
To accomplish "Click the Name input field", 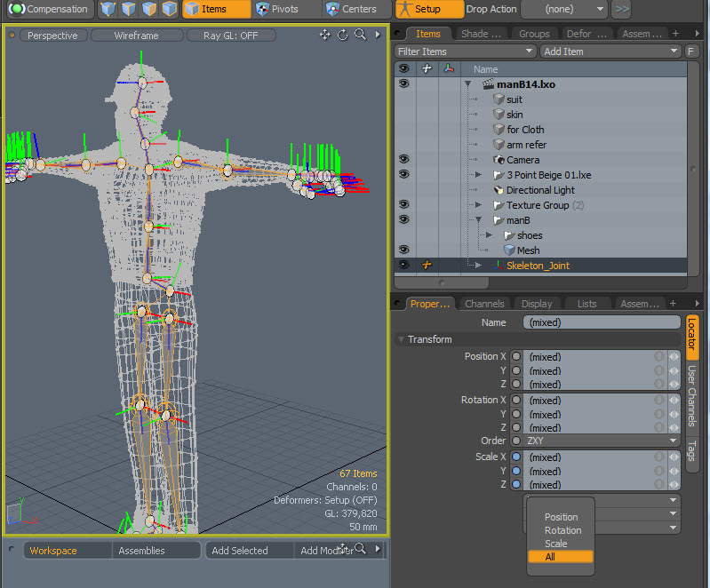I will (x=601, y=322).
